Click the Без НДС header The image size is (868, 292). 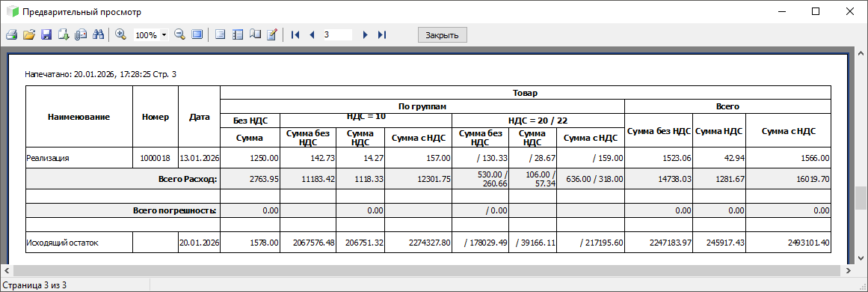click(x=250, y=121)
